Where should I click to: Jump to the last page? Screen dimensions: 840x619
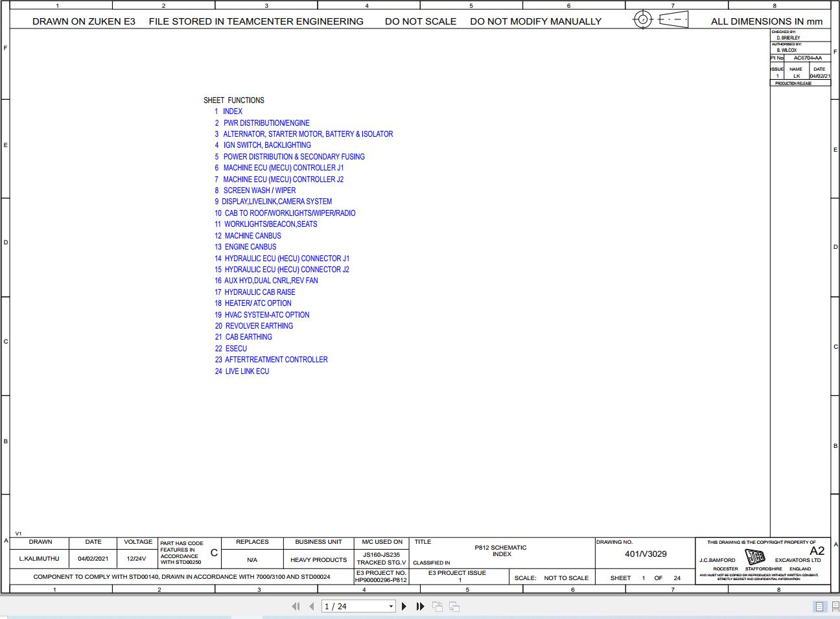click(x=420, y=607)
